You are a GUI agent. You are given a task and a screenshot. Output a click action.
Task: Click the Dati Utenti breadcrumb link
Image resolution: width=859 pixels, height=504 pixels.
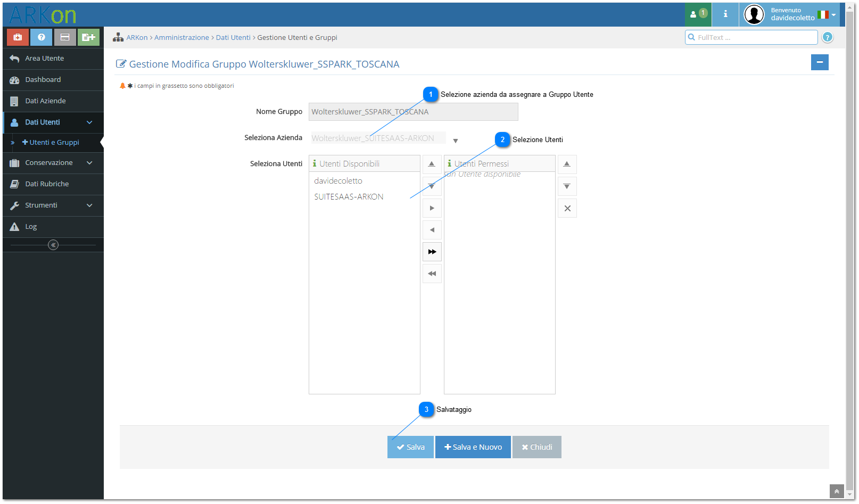233,38
